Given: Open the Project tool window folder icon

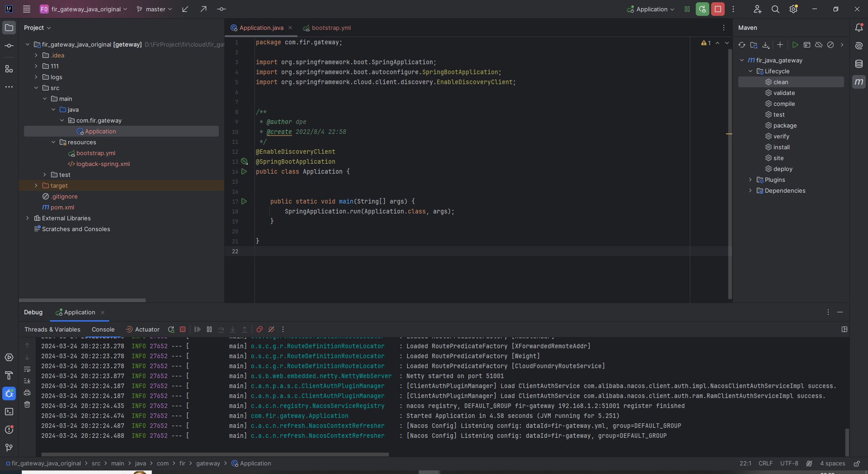Looking at the screenshot, I should [x=9, y=28].
